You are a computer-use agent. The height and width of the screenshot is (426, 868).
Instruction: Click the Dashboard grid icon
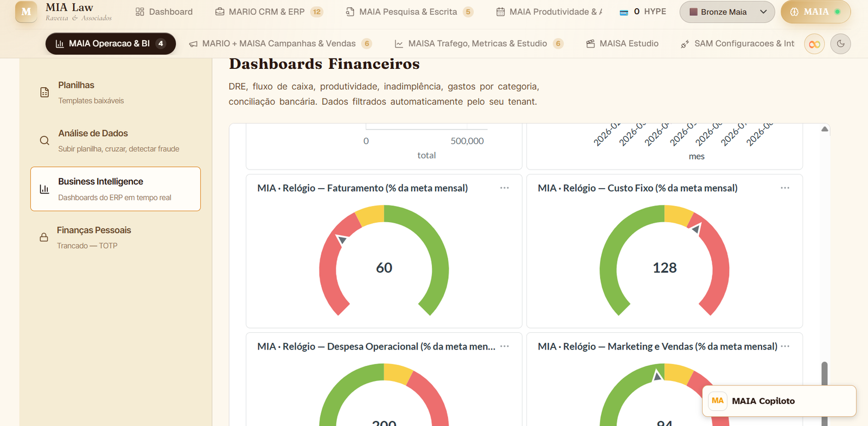[140, 12]
